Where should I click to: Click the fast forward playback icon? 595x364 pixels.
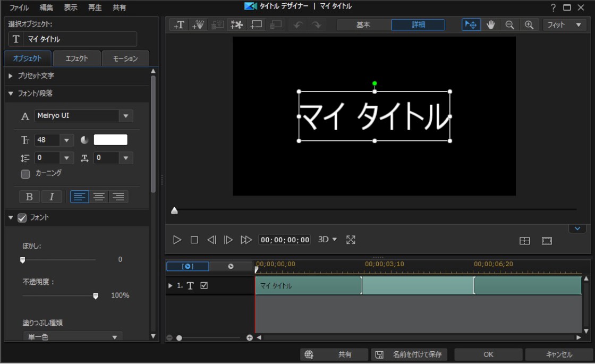coord(246,240)
